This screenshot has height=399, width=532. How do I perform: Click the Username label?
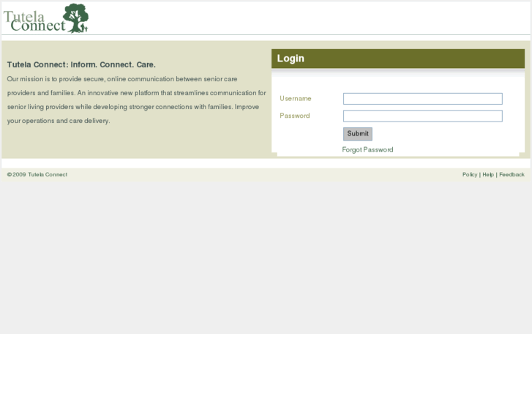pos(296,99)
